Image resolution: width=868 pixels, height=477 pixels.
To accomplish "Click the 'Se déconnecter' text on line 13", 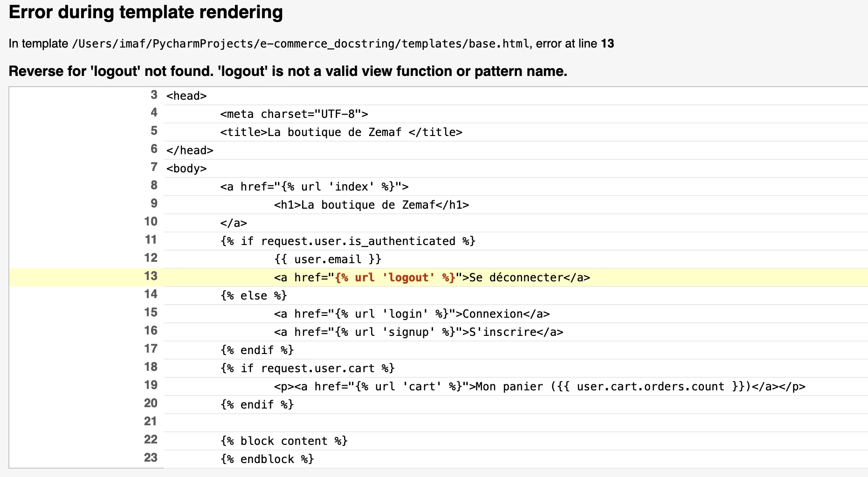I will coord(516,278).
